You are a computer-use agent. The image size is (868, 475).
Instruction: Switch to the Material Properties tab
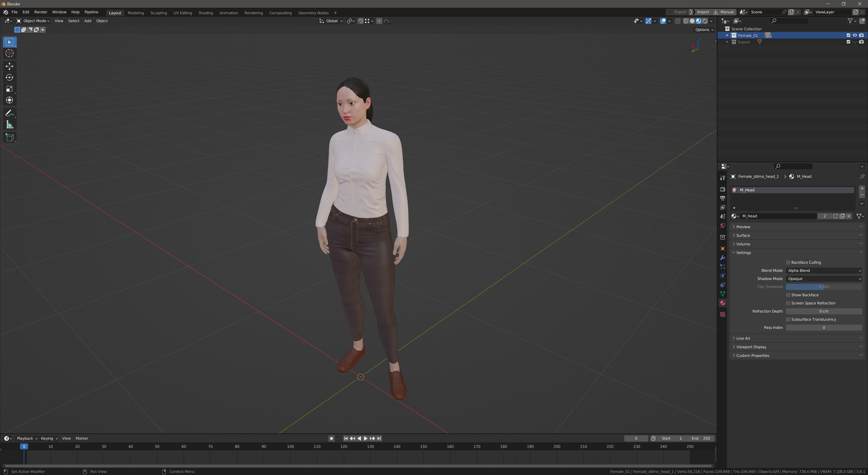pos(722,303)
